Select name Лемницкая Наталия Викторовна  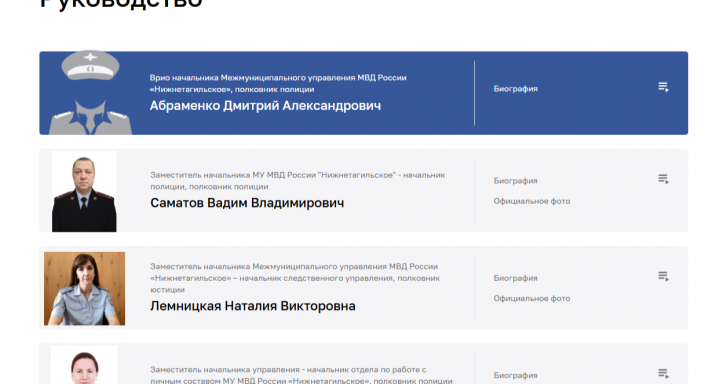click(253, 306)
